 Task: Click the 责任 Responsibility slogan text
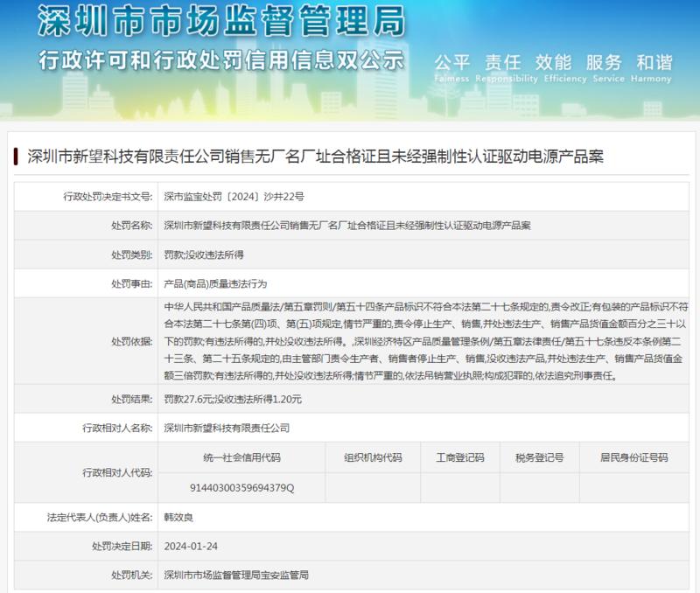507,68
